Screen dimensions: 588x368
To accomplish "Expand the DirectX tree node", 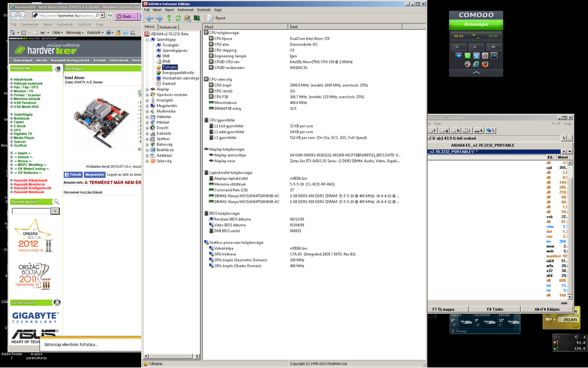I will 147,128.
